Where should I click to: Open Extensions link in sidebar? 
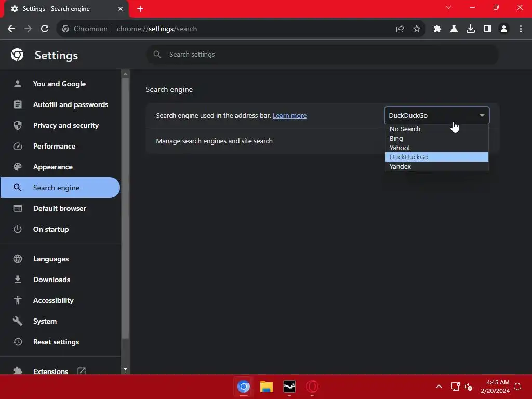(60, 370)
